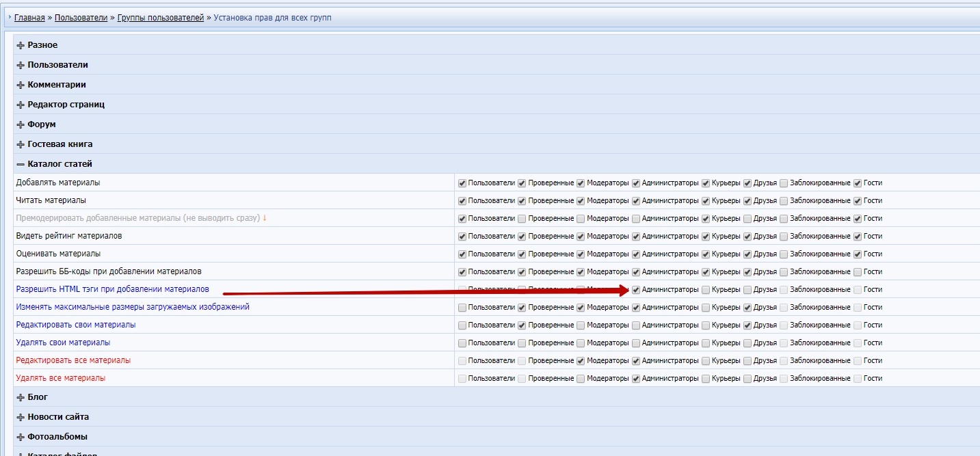Click the plus icon next to Блог
The image size is (980, 456).
21,397
